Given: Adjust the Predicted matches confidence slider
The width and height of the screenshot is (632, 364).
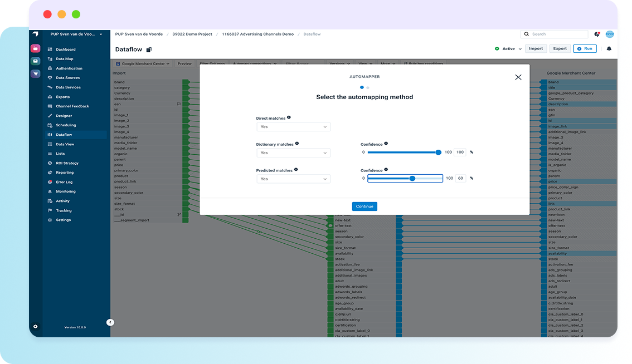Looking at the screenshot, I should [x=412, y=178].
